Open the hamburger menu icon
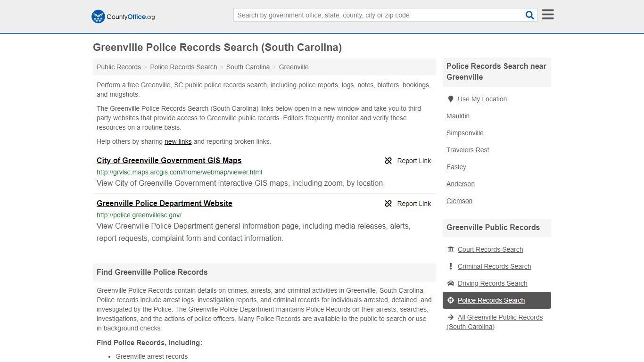Screen dimensions: 644x362 click(548, 15)
